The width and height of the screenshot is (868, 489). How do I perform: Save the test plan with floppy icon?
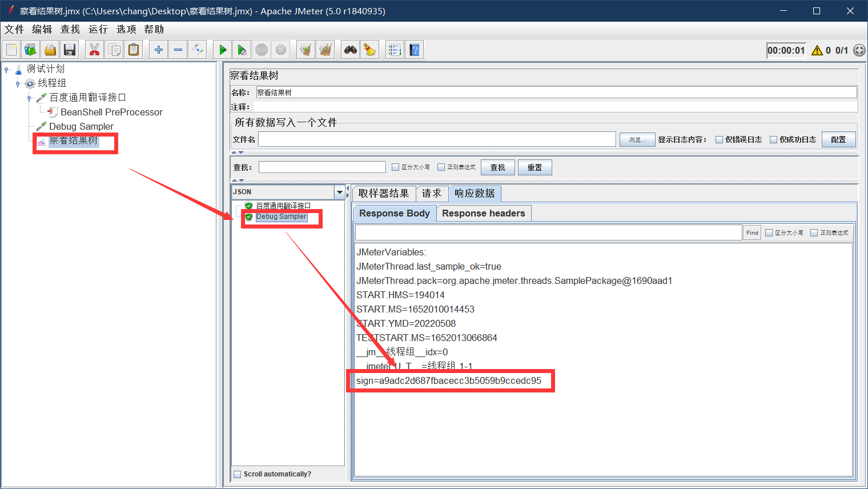coord(70,50)
